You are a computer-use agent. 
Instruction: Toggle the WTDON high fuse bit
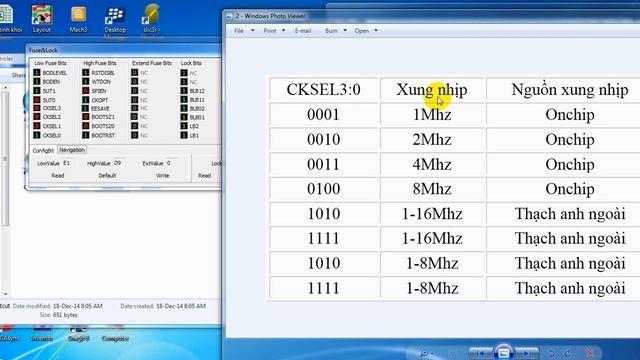coord(86,82)
